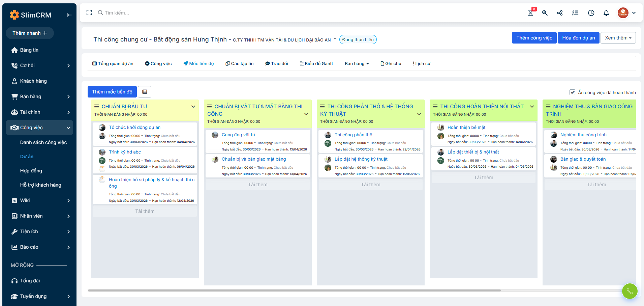Collapse the sidebar with arrow icon
The height and width of the screenshot is (306, 644).
[69, 15]
